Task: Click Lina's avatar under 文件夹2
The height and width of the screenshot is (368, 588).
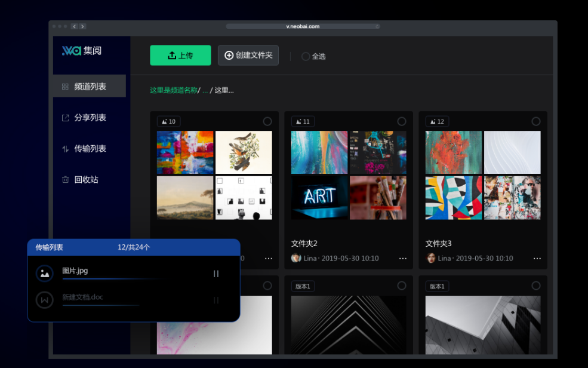Action: coord(296,258)
